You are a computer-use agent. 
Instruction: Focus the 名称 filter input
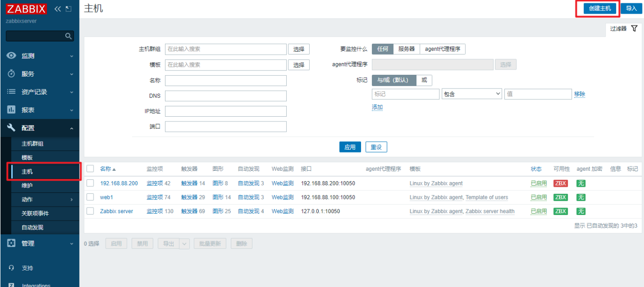pos(226,80)
